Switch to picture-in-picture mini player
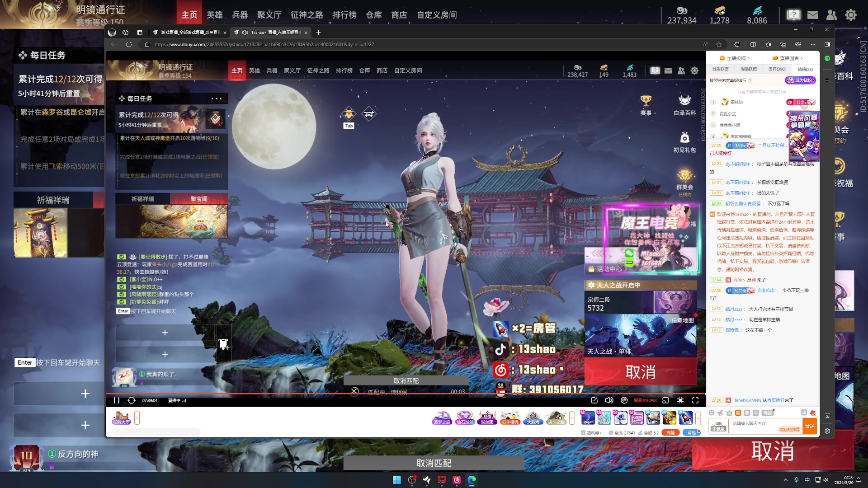 click(665, 400)
